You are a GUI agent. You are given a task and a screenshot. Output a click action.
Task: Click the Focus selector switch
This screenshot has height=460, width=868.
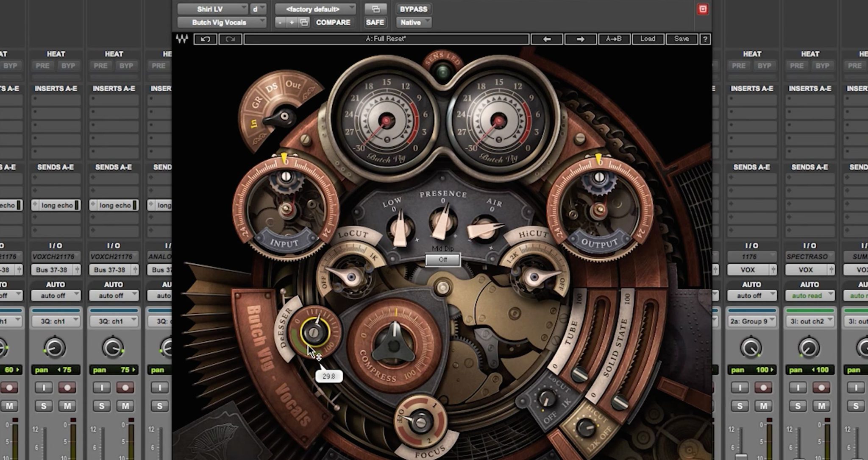pos(420,421)
